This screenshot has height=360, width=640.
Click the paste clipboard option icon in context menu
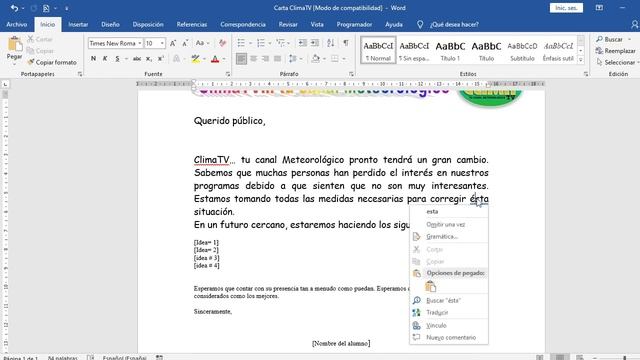[x=431, y=287]
